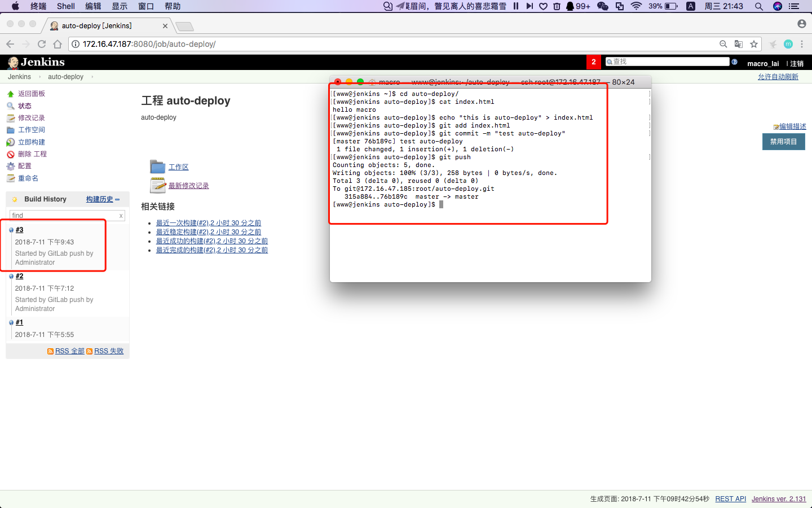Click the build history find input field
The width and height of the screenshot is (812, 508).
click(x=64, y=216)
